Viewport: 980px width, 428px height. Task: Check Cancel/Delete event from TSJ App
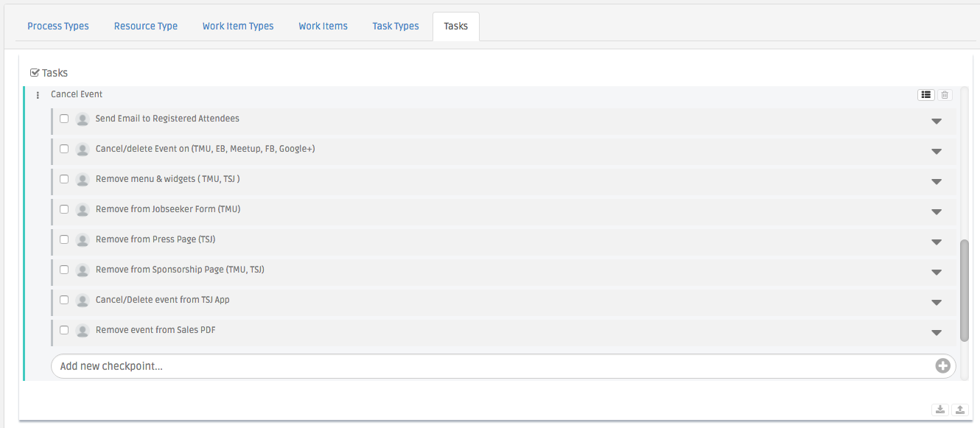coord(64,300)
